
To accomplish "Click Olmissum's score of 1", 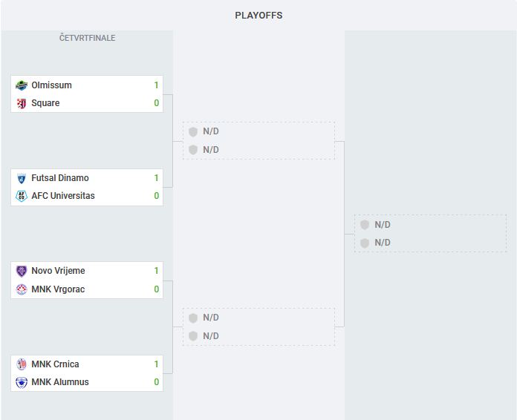I will point(156,85).
